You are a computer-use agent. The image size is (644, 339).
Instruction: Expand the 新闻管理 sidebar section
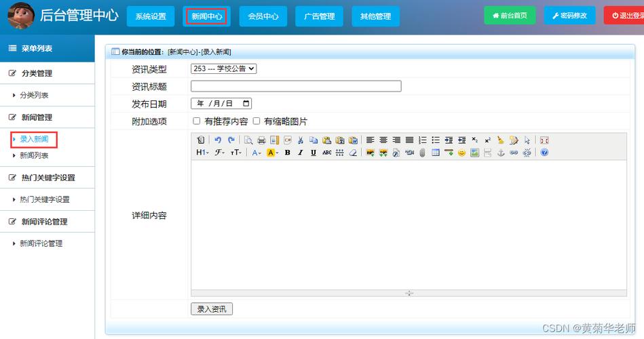coord(48,117)
